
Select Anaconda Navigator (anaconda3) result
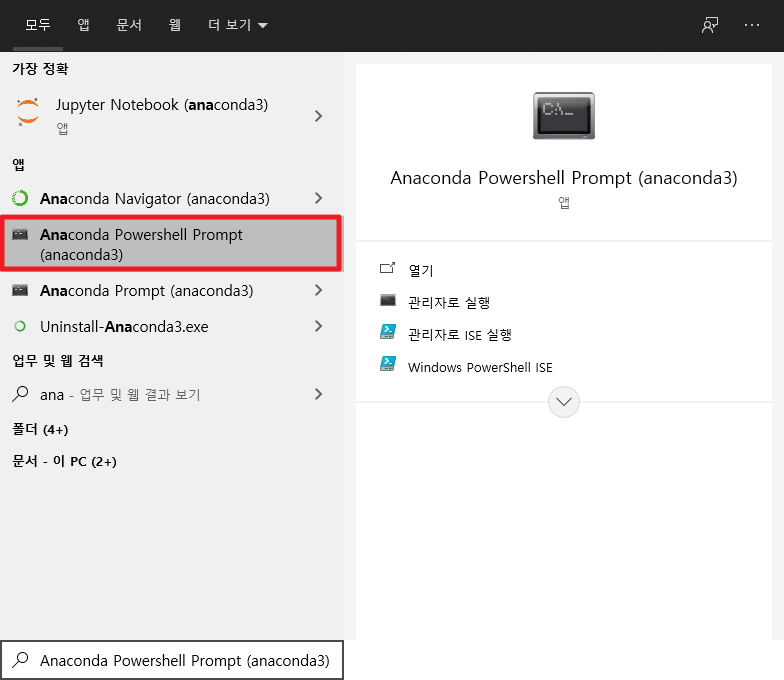tap(172, 198)
